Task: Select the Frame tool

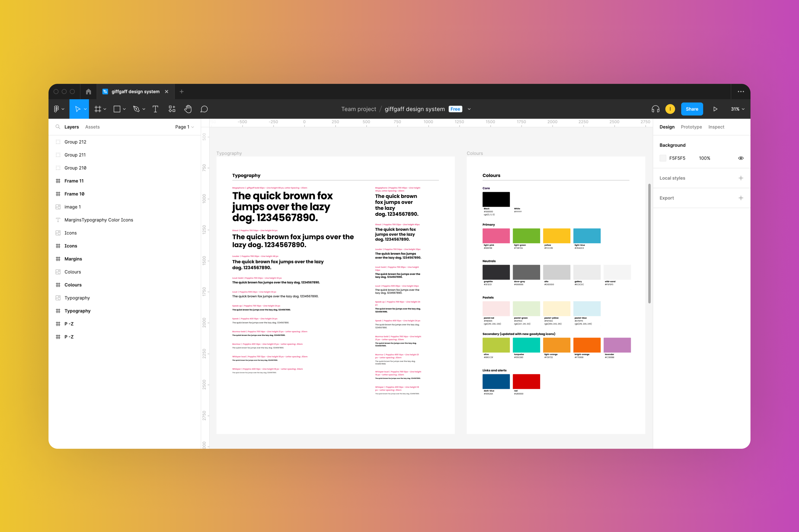Action: (98, 109)
